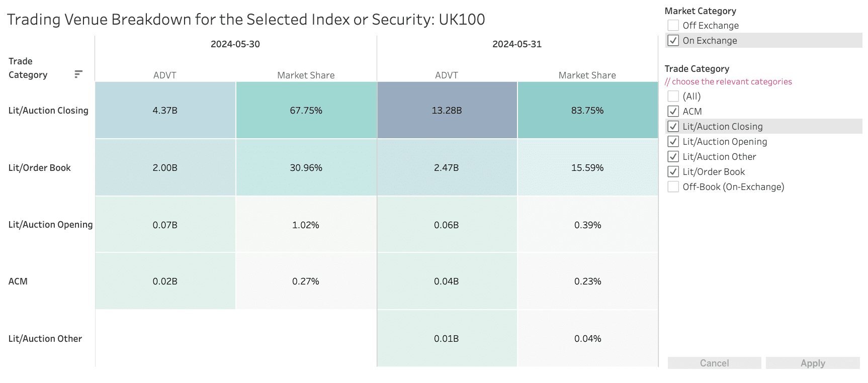Image resolution: width=868 pixels, height=383 pixels.
Task: Toggle the Lit/Auction Opening filter checkbox
Action: pos(673,141)
